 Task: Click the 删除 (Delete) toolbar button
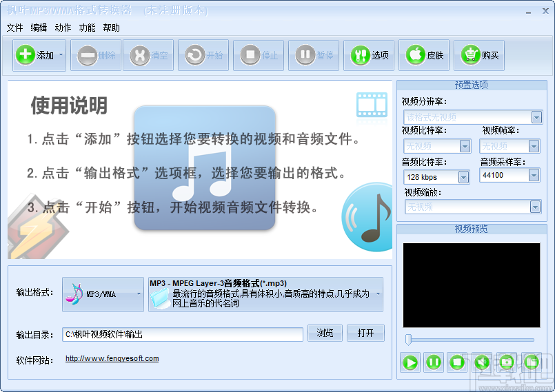tap(96, 55)
